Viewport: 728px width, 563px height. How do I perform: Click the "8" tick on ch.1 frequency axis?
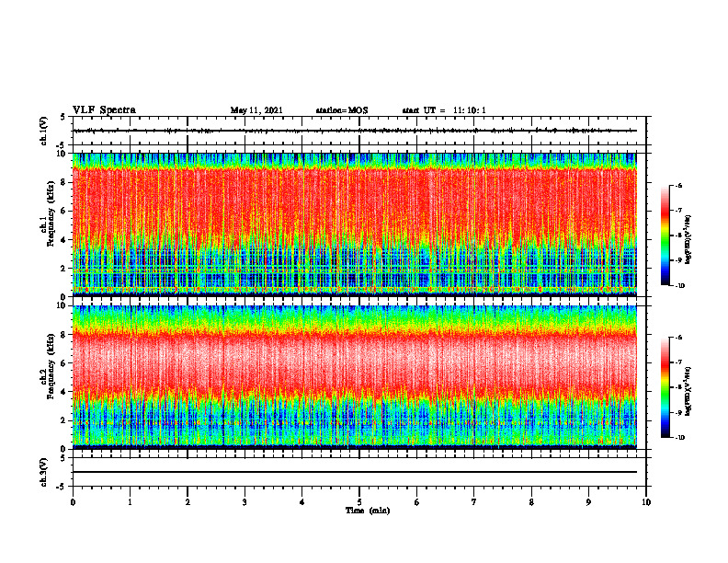click(x=64, y=182)
